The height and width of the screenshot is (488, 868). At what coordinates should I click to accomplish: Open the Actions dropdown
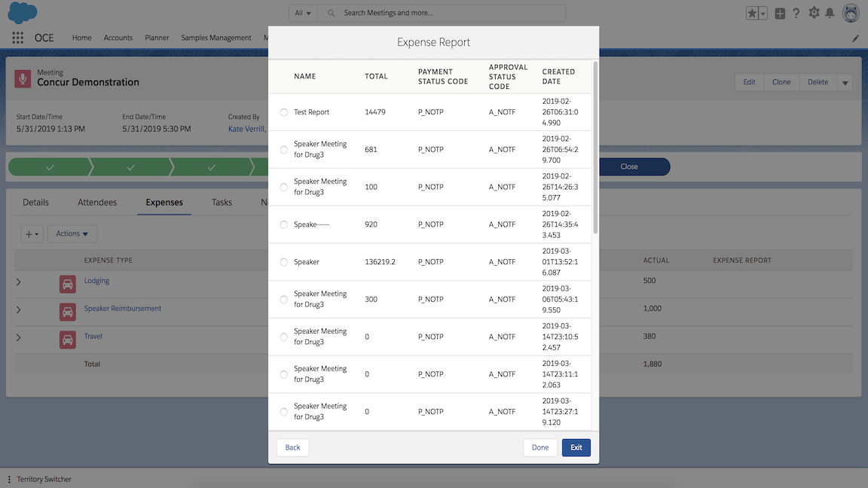[x=72, y=233]
